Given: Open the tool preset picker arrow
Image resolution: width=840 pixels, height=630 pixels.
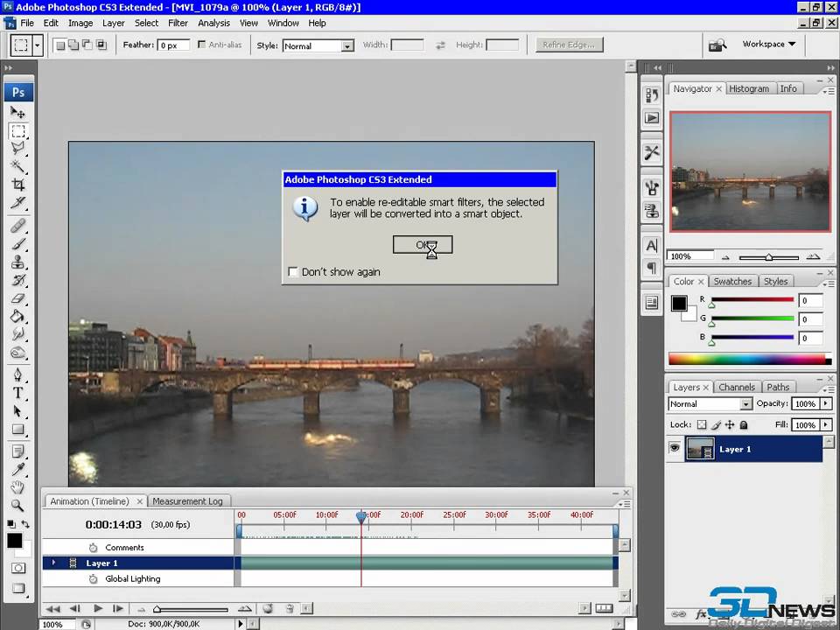Looking at the screenshot, I should 37,45.
